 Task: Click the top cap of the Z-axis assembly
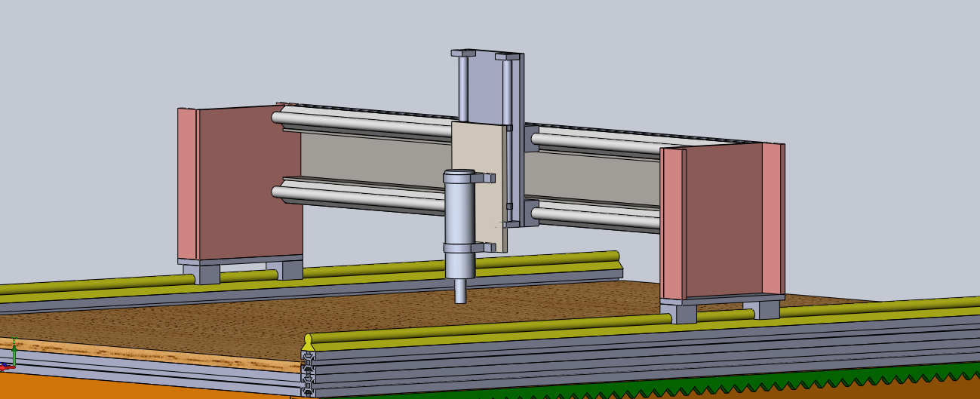(x=487, y=54)
